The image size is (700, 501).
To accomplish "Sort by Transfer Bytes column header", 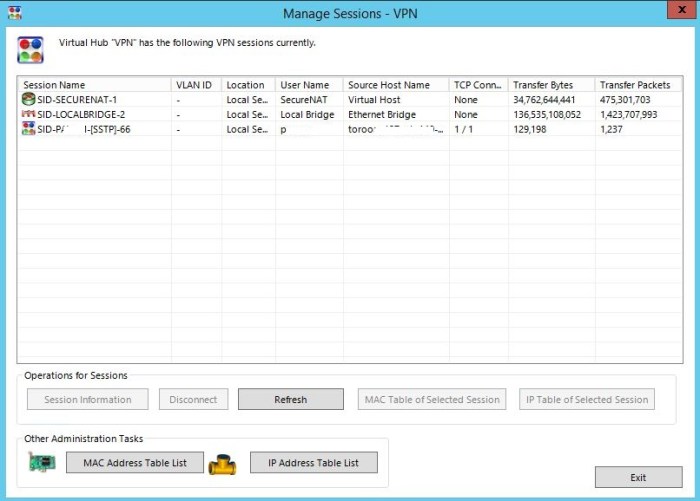I will 550,85.
